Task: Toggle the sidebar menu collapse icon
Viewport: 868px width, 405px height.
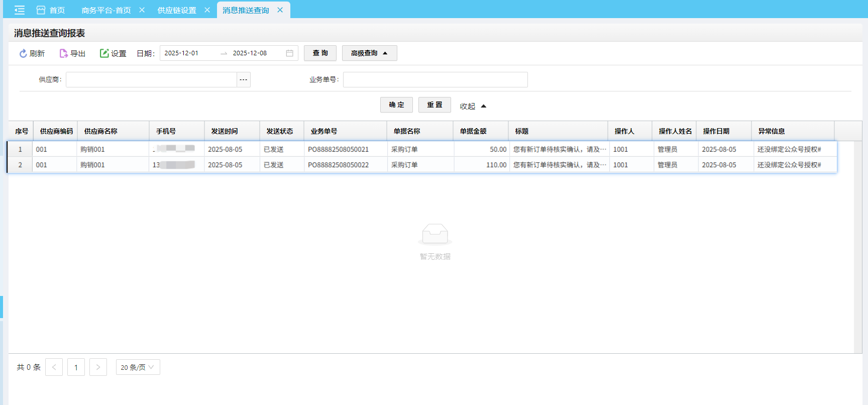Action: pyautogui.click(x=20, y=10)
